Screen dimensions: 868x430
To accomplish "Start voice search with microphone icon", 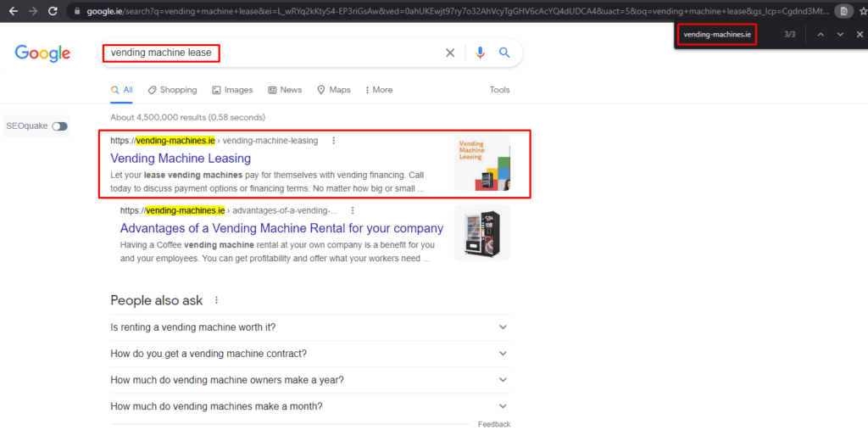I will pyautogui.click(x=480, y=53).
